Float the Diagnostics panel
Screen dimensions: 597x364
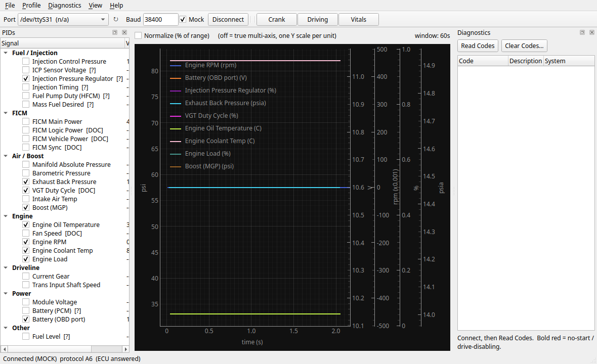click(x=582, y=32)
